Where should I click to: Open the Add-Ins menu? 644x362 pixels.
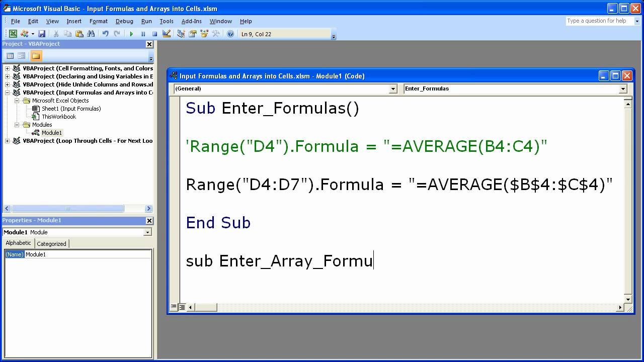click(x=192, y=21)
